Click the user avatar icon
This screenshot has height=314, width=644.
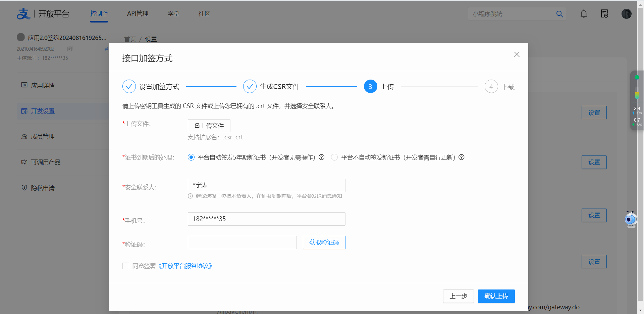626,14
